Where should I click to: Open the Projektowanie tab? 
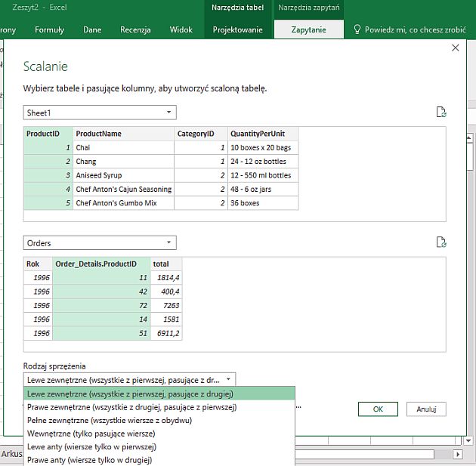click(238, 29)
